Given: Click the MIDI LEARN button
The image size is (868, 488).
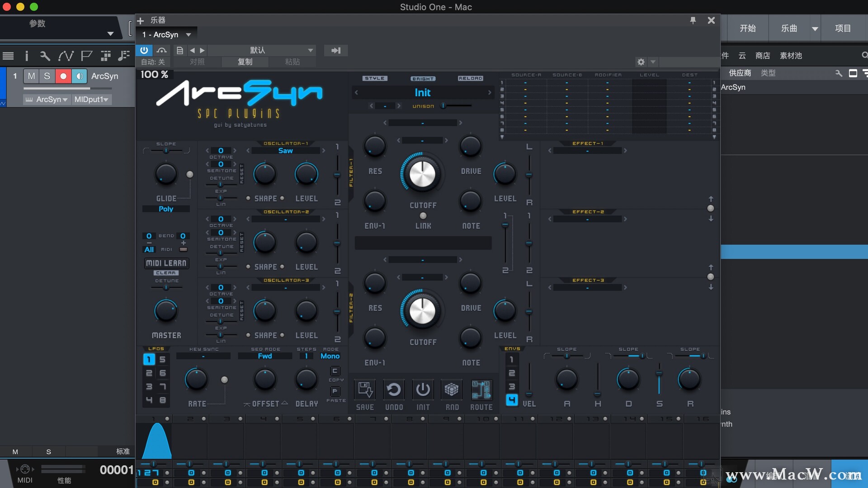Looking at the screenshot, I should [166, 263].
